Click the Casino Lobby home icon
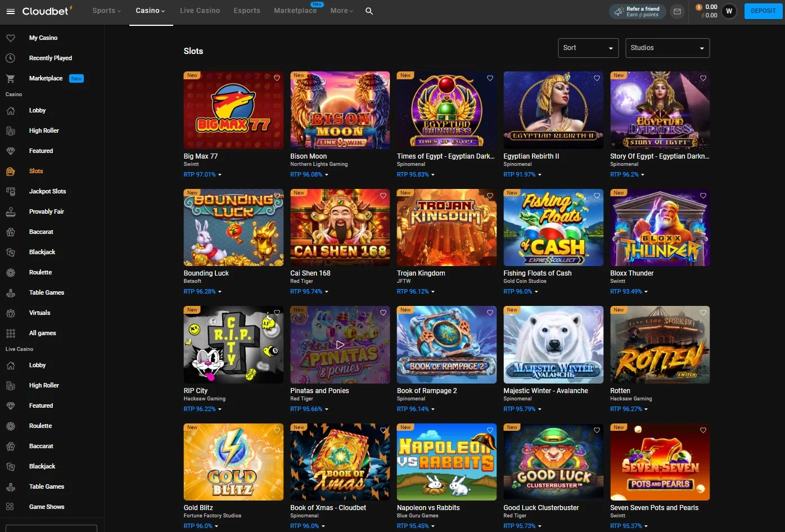Screen dimensions: 785x532 point(10,110)
